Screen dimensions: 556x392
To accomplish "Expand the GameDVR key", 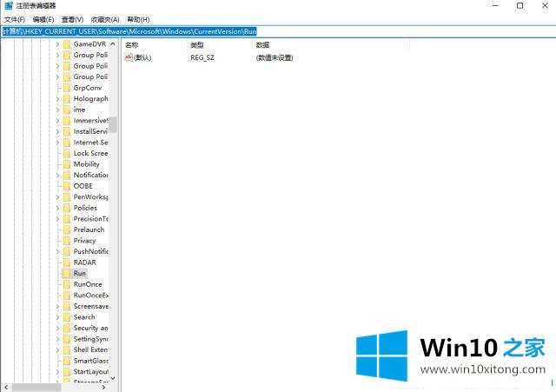I will [x=58, y=44].
